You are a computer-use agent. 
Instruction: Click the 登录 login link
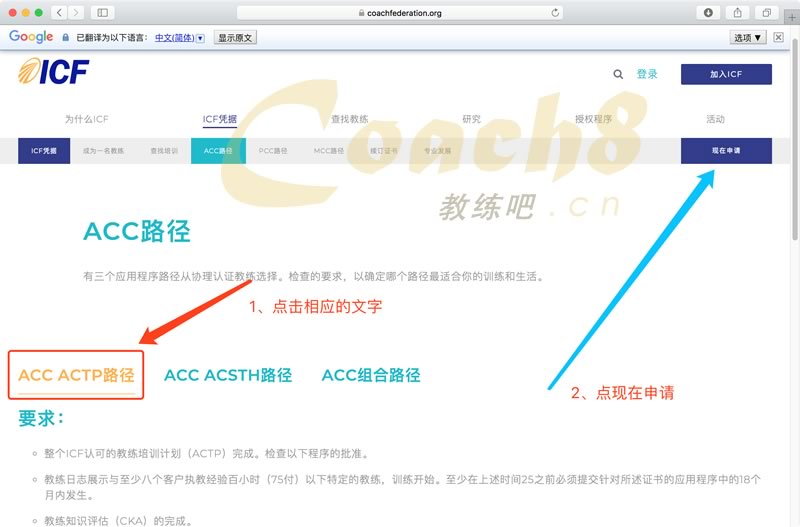pyautogui.click(x=647, y=74)
